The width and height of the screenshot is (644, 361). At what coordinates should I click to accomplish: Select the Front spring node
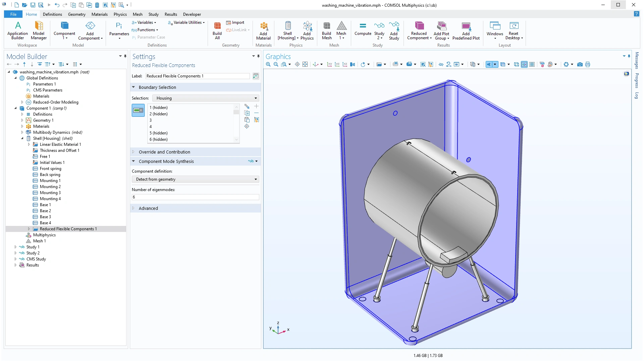click(x=50, y=169)
